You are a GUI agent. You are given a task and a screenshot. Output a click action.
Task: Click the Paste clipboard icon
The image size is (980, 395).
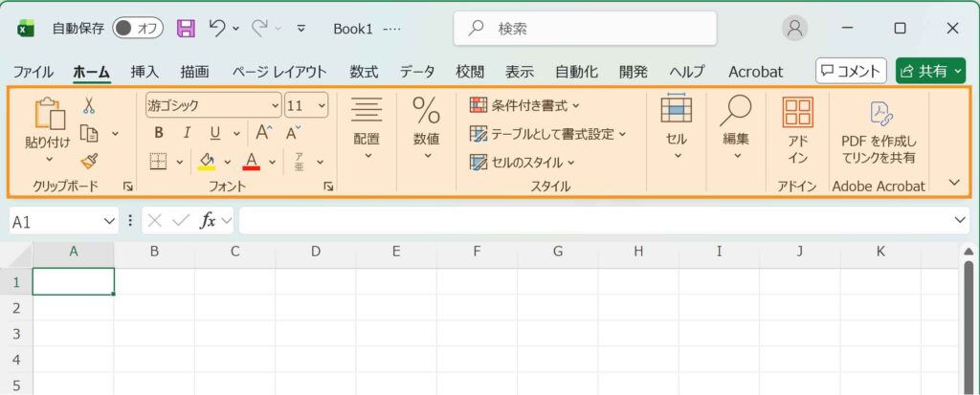pos(50,114)
